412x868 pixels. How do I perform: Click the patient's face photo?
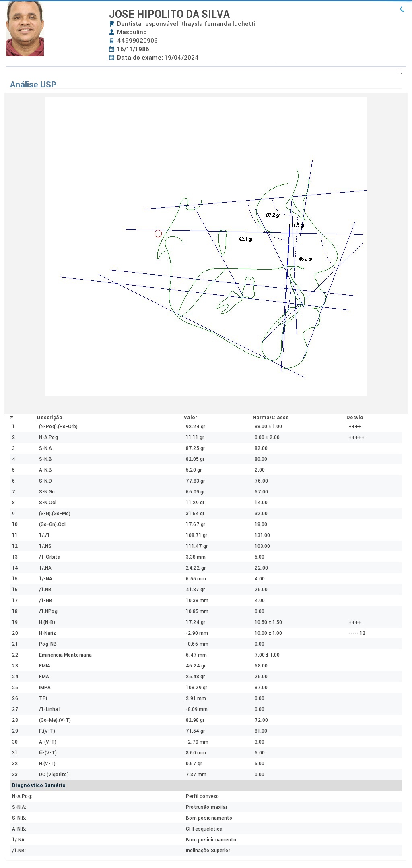[x=25, y=29]
